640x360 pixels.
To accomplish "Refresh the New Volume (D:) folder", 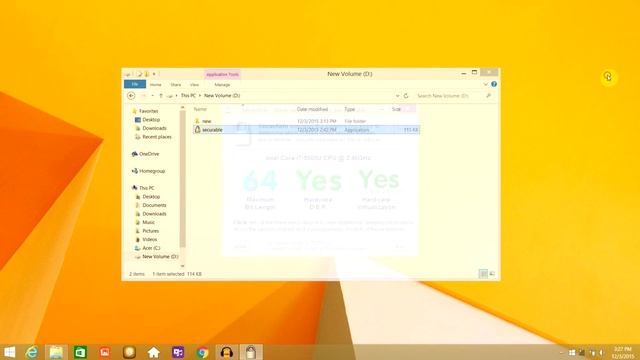I will 406,96.
